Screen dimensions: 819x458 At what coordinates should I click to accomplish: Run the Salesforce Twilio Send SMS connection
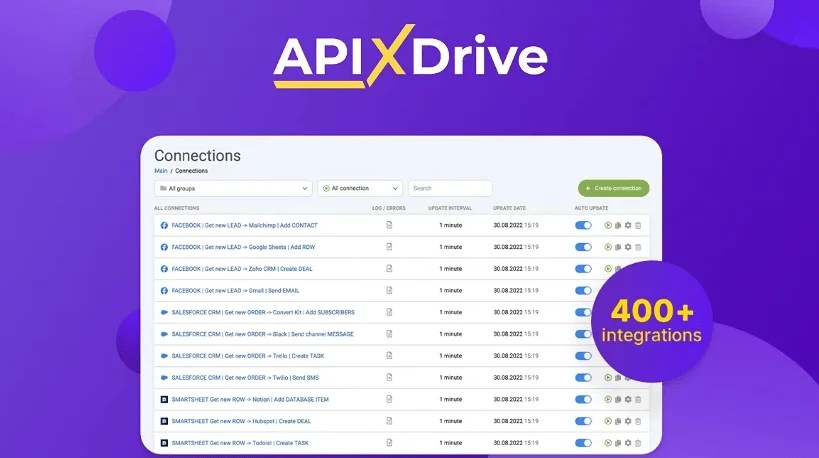point(608,378)
